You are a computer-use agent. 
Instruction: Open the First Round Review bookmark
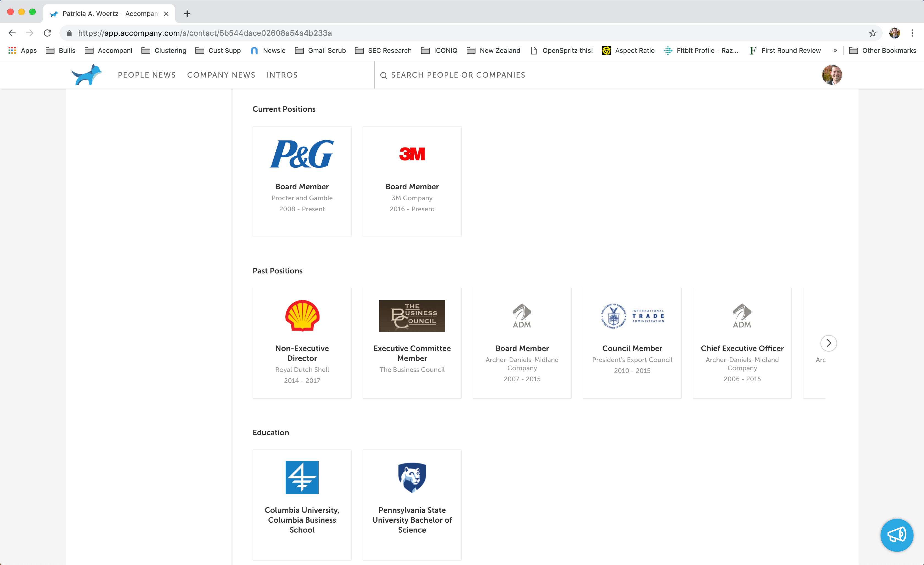point(785,50)
